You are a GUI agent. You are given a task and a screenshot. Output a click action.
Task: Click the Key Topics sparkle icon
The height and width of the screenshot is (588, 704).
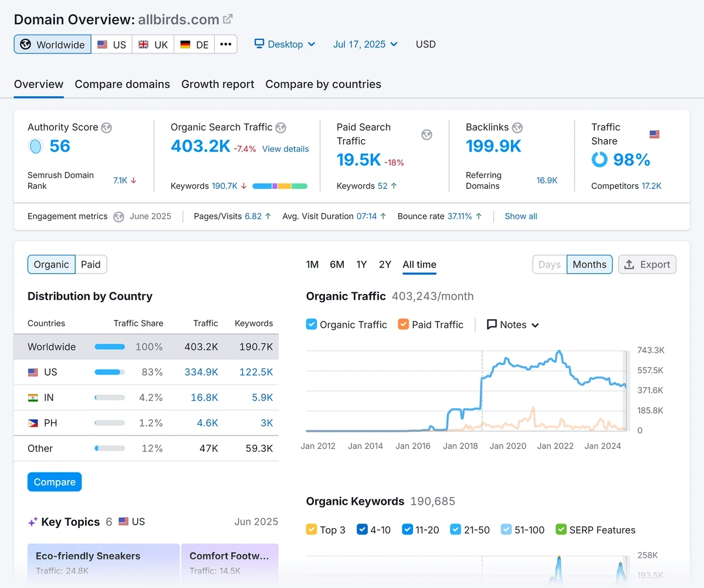tap(33, 522)
